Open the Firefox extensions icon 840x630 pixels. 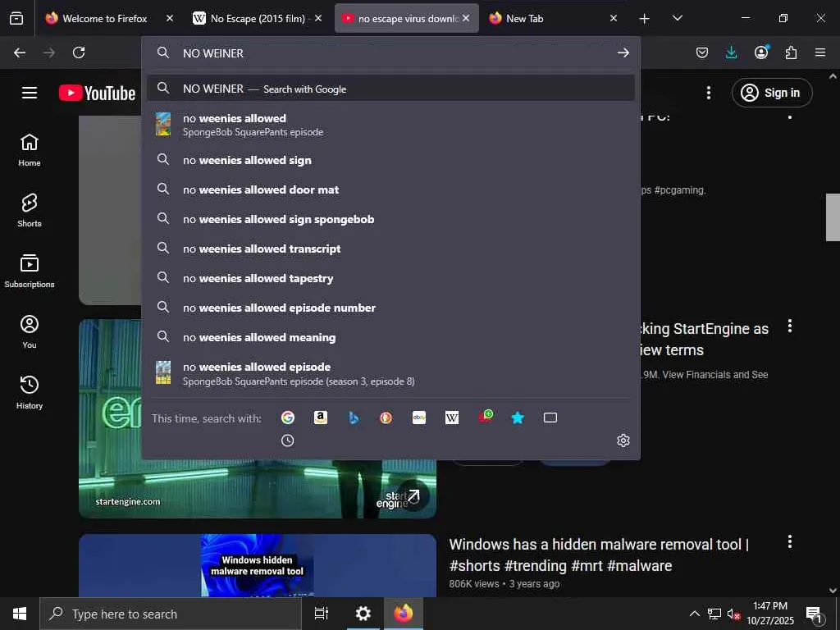[x=791, y=52]
